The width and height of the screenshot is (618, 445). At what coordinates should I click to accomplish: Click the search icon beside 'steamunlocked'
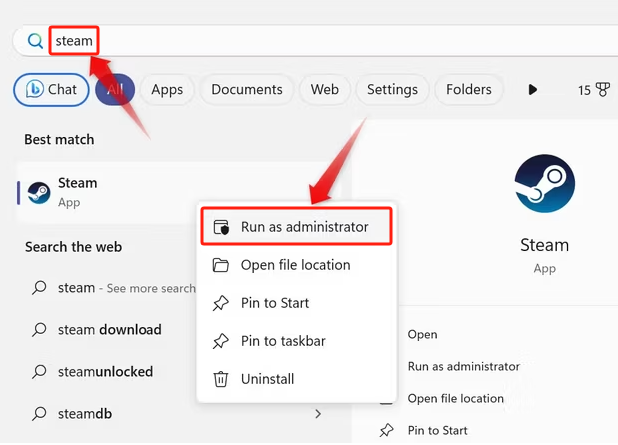click(39, 372)
